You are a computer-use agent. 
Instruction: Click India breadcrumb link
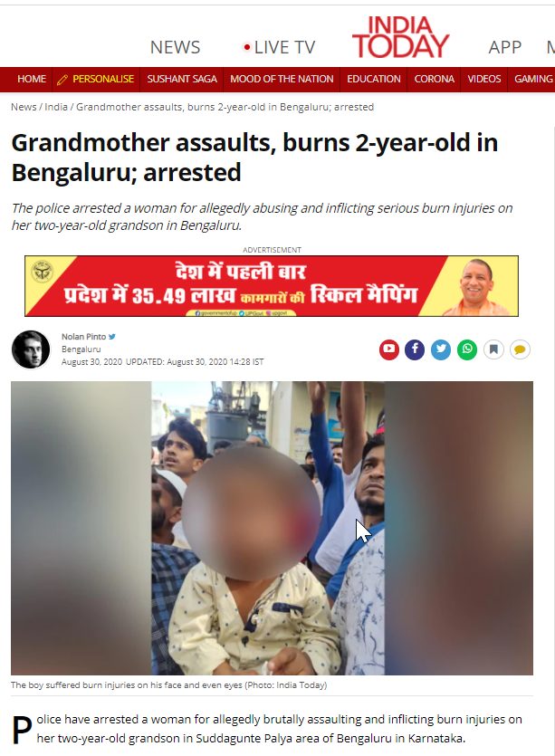[x=56, y=107]
